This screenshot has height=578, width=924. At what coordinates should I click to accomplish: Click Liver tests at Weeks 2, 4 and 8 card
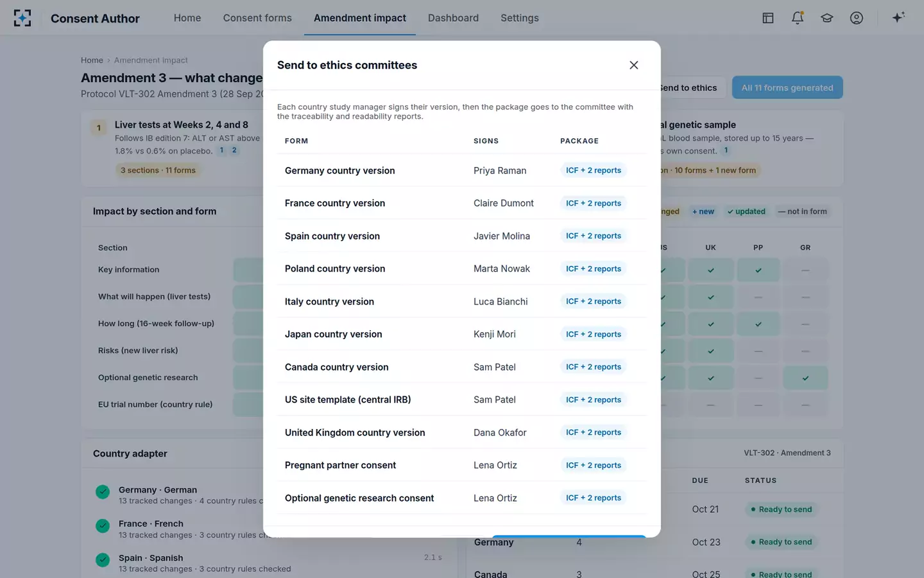(x=173, y=148)
